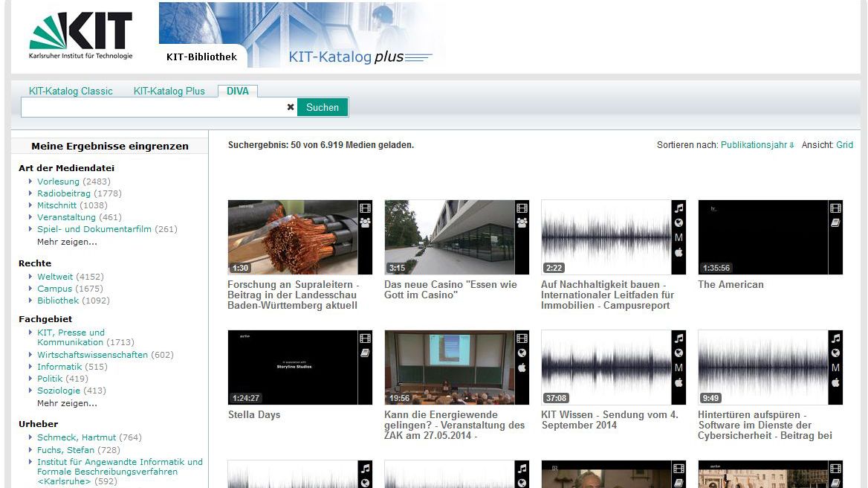Click the Apple icon on KIT Wissen
The width and height of the screenshot is (868, 488).
678,383
